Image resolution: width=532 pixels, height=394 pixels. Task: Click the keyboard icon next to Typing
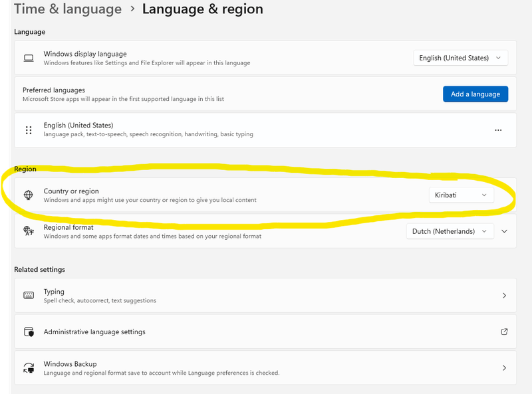click(x=29, y=295)
